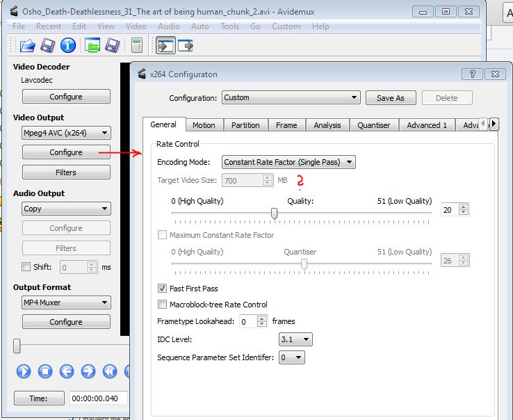Click the second floppy disk save-project icon
Viewport: 513px width, 420px height.
point(113,45)
